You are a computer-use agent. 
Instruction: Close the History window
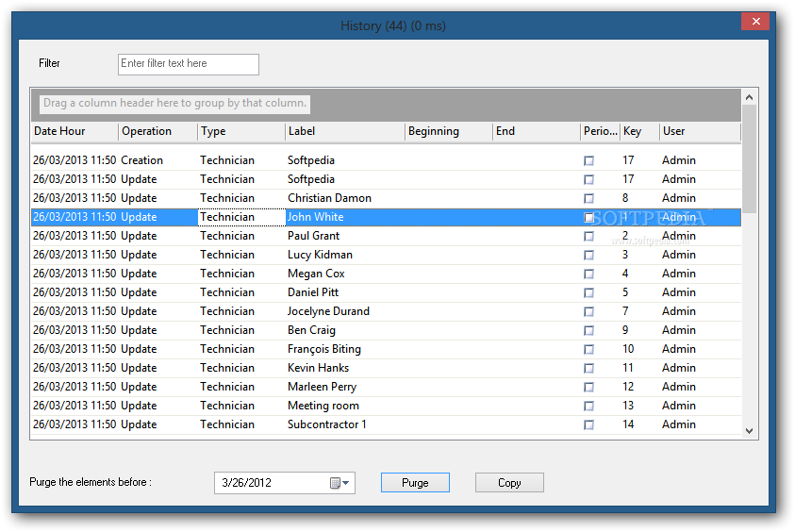755,22
